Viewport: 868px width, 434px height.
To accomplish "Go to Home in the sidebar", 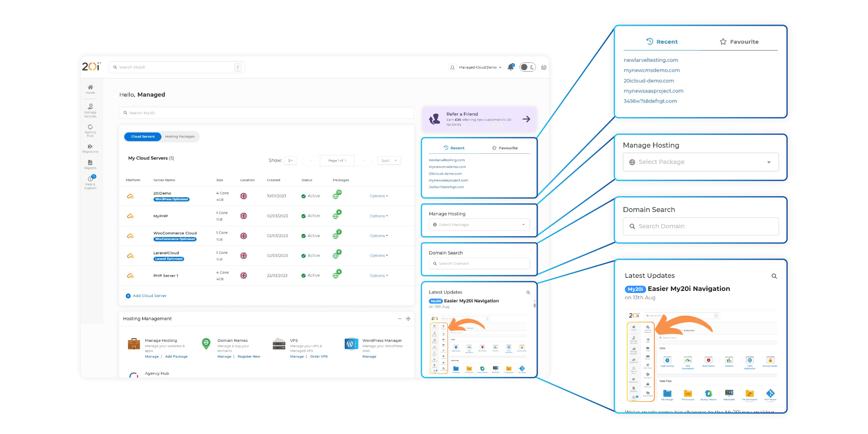I will (x=90, y=89).
